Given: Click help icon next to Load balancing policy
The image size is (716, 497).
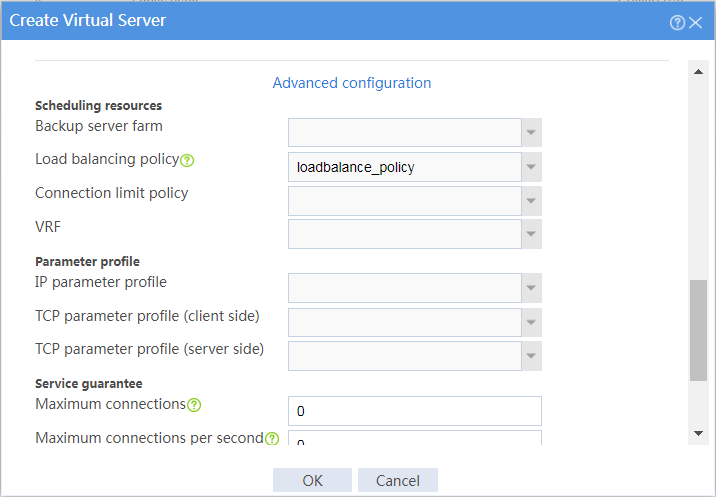Looking at the screenshot, I should (187, 160).
